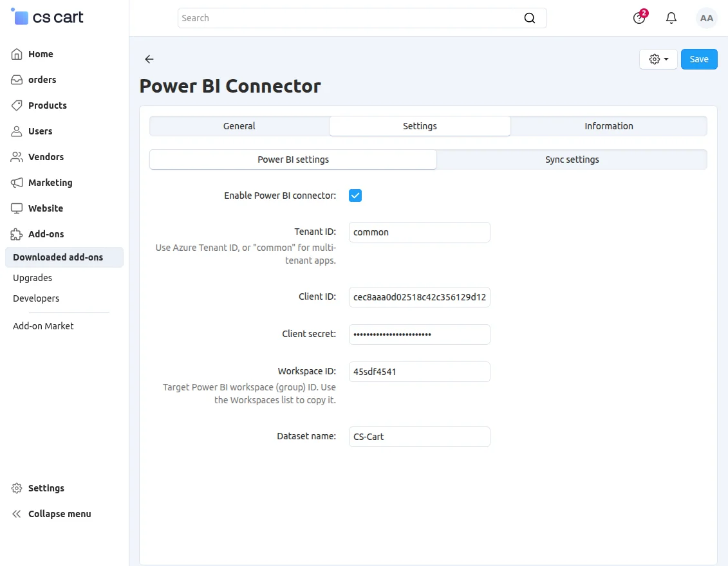Open orders in the sidebar
Screen dimensions: 728x566
pyautogui.click(x=42, y=80)
